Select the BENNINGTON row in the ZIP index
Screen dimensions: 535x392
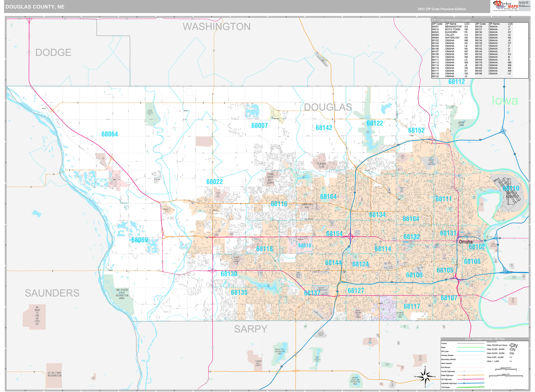coord(450,27)
